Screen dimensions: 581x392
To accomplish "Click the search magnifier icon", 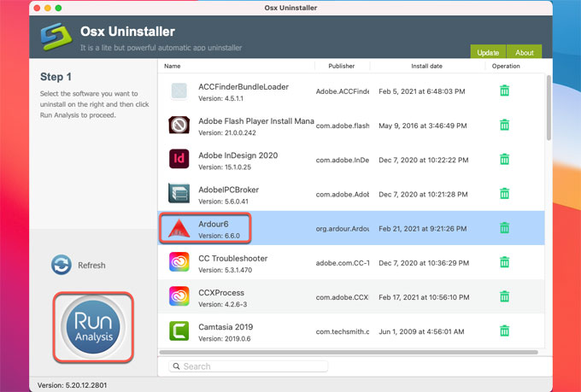I will pyautogui.click(x=176, y=366).
